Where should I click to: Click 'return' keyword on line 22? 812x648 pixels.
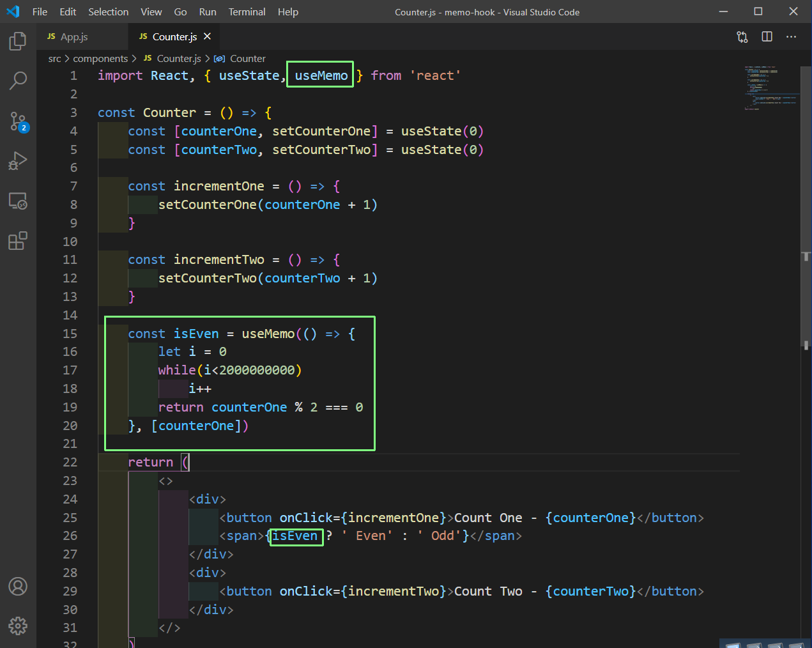tap(151, 462)
